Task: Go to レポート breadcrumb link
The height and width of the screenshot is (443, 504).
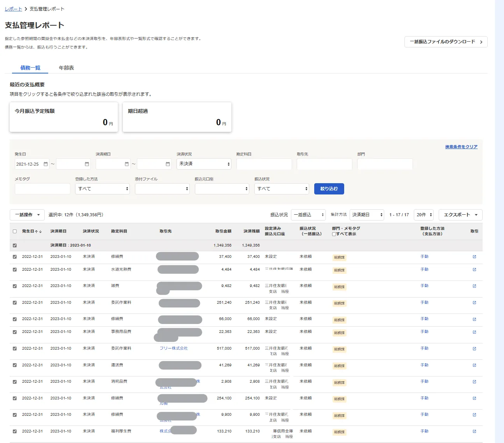Action: click(x=13, y=9)
